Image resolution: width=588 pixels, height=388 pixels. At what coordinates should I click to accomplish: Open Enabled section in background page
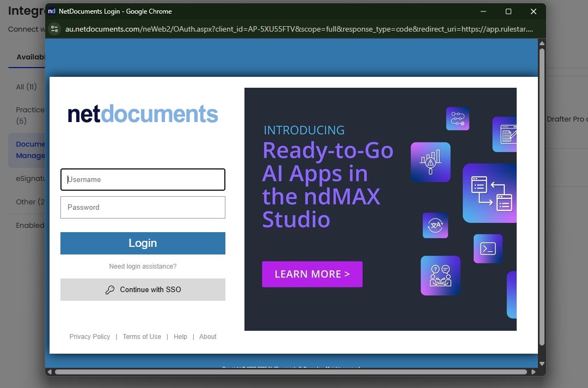pyautogui.click(x=30, y=225)
